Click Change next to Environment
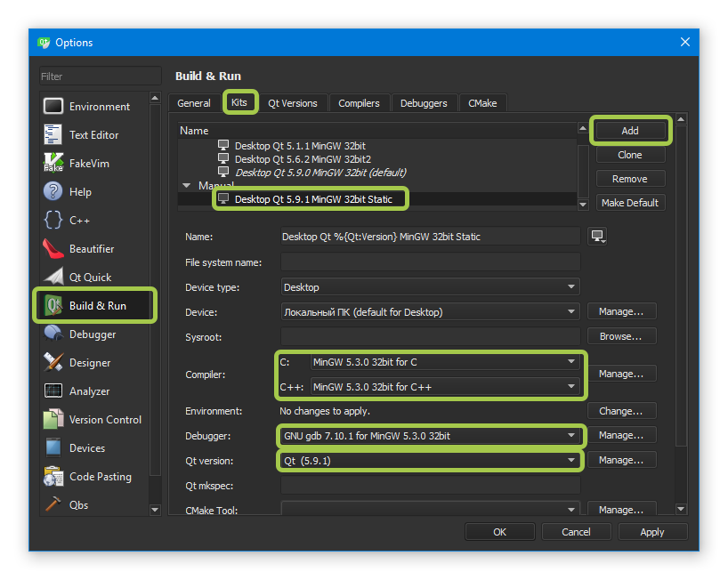The image size is (728, 580). pyautogui.click(x=621, y=411)
